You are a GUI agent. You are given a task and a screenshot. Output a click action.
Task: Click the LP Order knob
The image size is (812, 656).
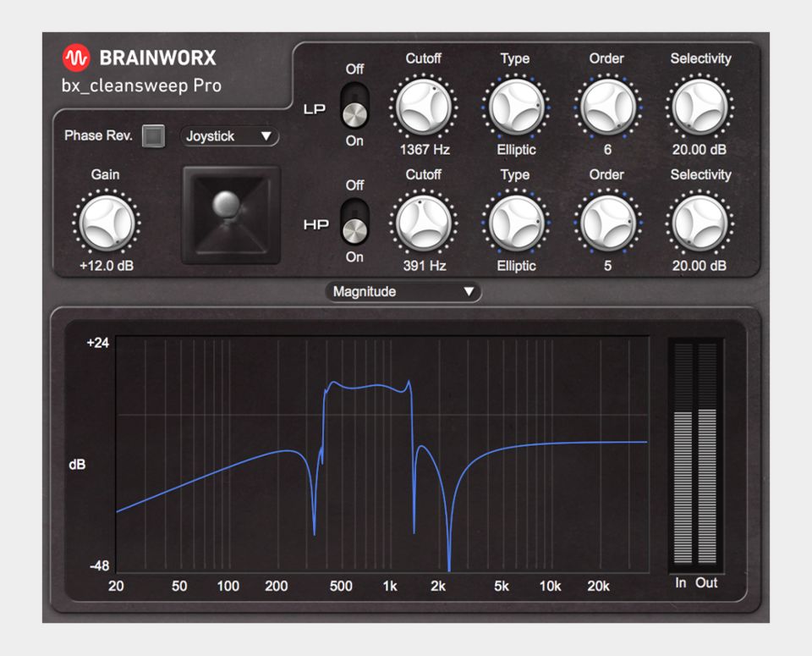click(606, 108)
